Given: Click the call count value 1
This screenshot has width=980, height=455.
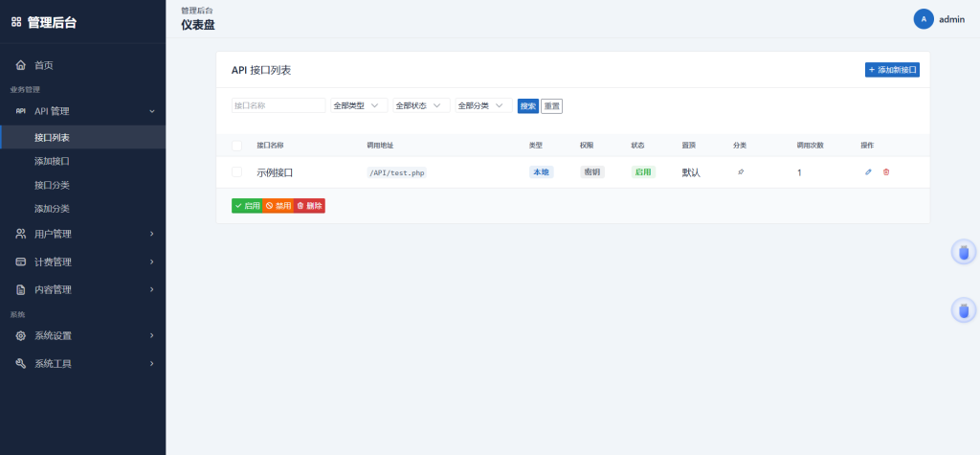Looking at the screenshot, I should [799, 172].
